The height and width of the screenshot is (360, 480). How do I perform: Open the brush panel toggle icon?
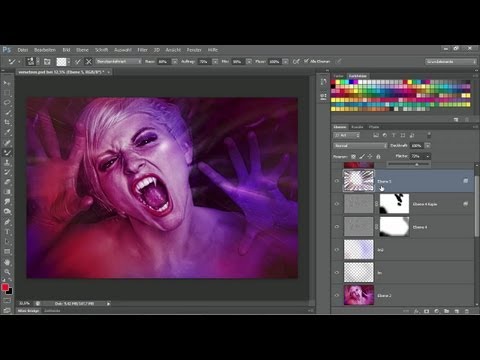pyautogui.click(x=47, y=62)
